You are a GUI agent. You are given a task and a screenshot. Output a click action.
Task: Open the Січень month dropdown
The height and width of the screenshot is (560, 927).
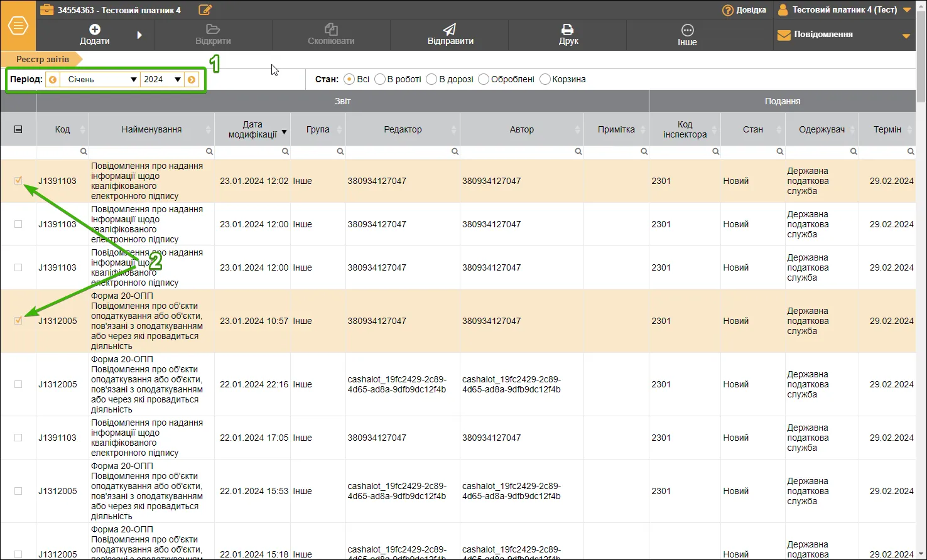100,80
